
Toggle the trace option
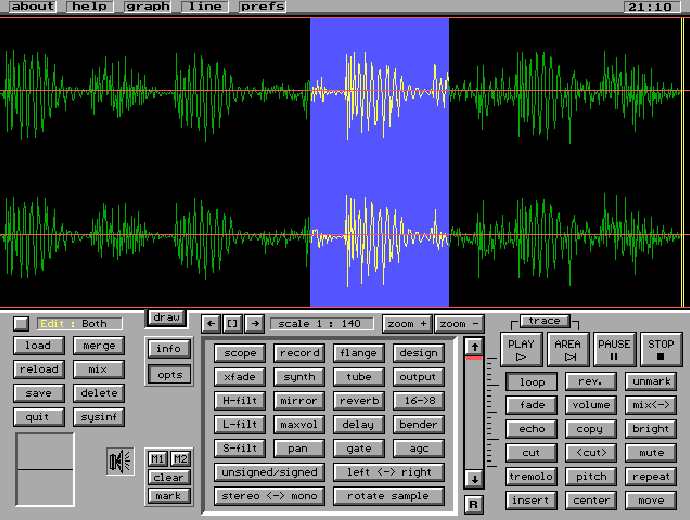coord(545,321)
